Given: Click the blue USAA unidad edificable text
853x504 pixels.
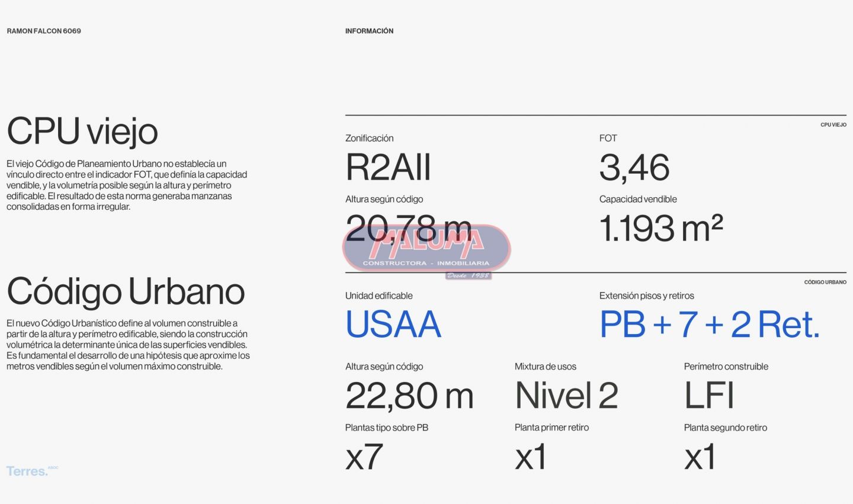Looking at the screenshot, I should click(393, 325).
